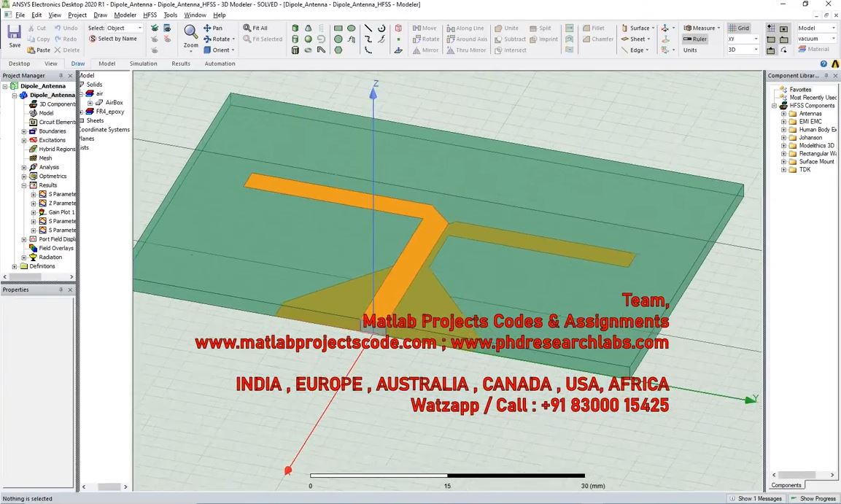Open the Select Object mode dropdown
The width and height of the screenshot is (841, 504).
(139, 28)
